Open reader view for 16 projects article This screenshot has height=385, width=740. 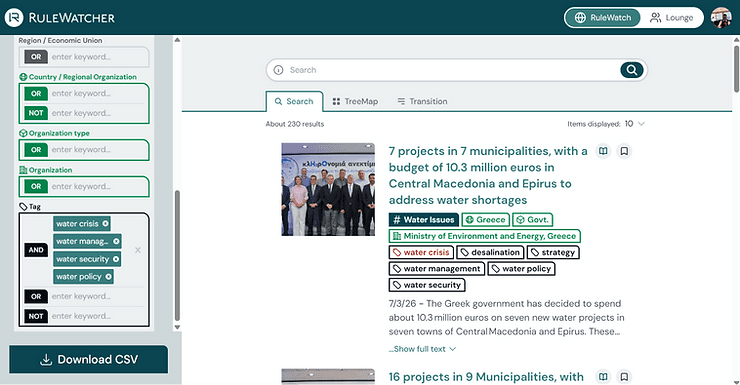coord(603,377)
